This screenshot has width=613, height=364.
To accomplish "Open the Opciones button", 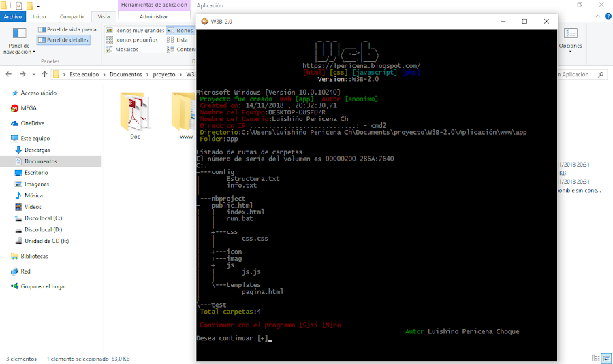I will pyautogui.click(x=570, y=40).
